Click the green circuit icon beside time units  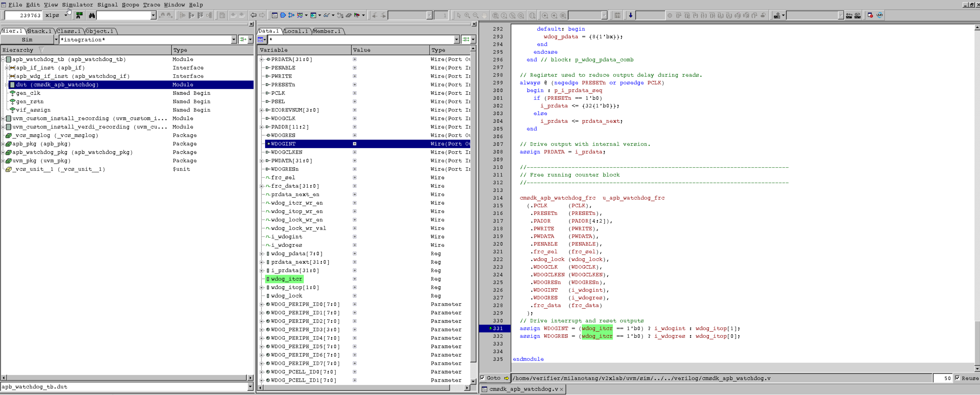pyautogui.click(x=79, y=15)
